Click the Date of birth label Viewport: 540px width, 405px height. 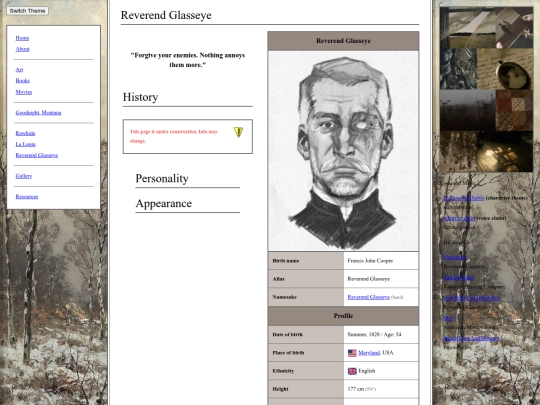(288, 334)
